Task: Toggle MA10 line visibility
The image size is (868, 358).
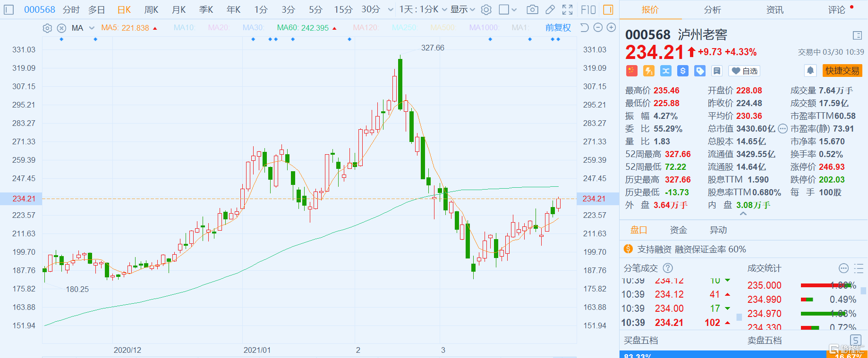Action: click(x=185, y=28)
